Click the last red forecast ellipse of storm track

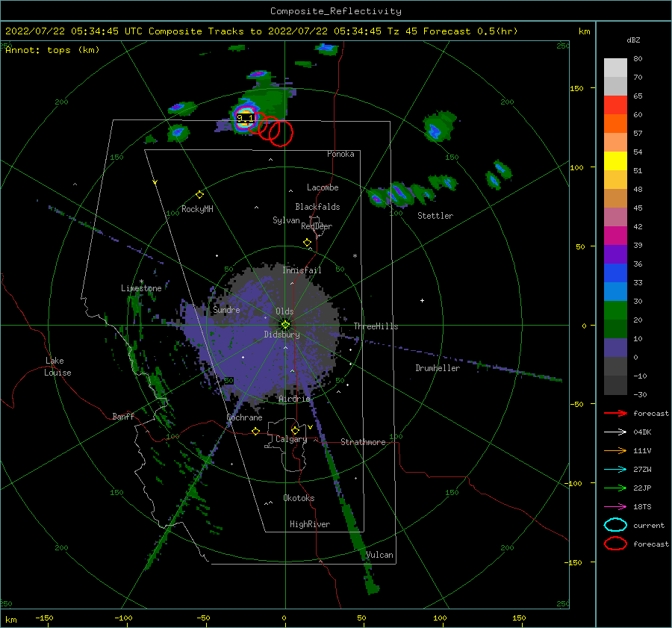pyautogui.click(x=281, y=134)
